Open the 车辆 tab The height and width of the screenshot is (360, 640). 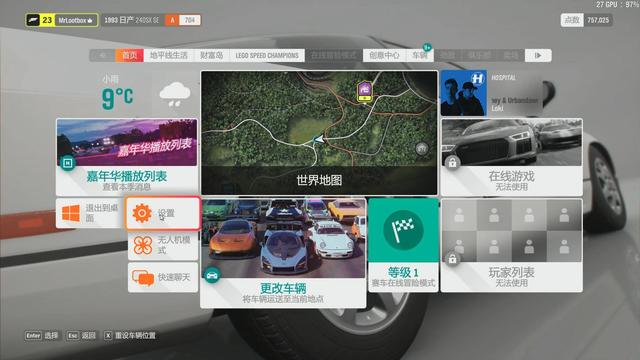click(420, 56)
